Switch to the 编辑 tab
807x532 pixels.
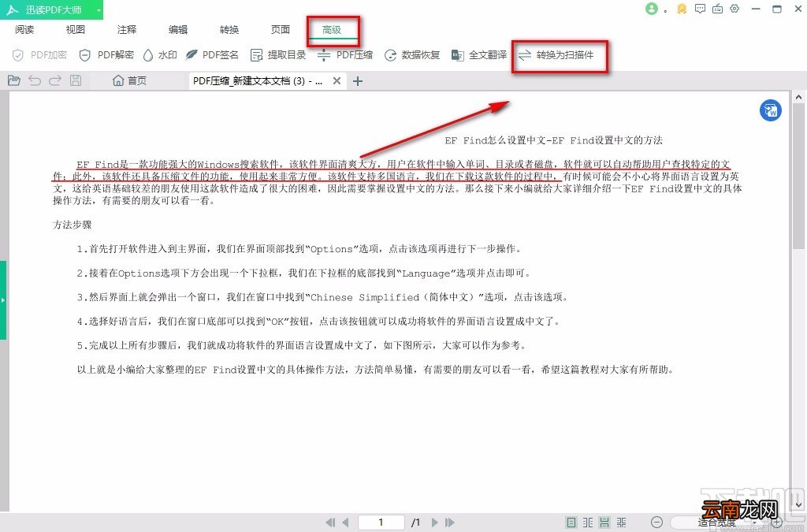(178, 29)
